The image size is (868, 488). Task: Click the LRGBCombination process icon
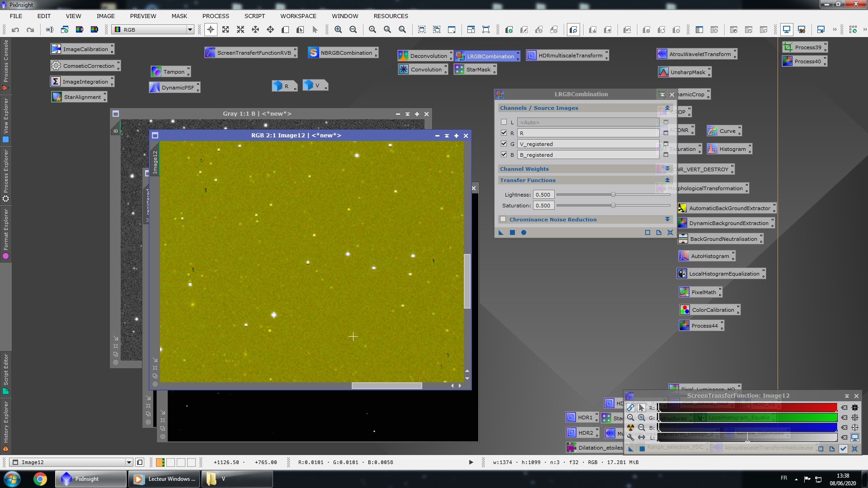coord(487,56)
